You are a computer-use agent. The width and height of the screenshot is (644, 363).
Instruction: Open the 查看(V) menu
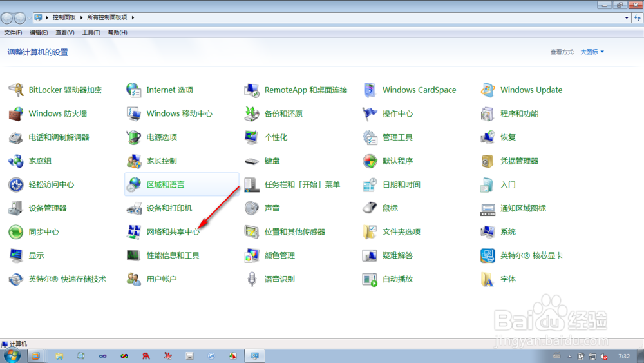pyautogui.click(x=65, y=32)
